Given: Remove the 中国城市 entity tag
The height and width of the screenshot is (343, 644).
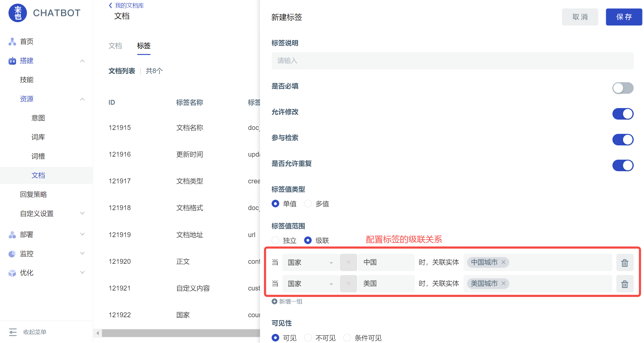Looking at the screenshot, I should pos(503,262).
